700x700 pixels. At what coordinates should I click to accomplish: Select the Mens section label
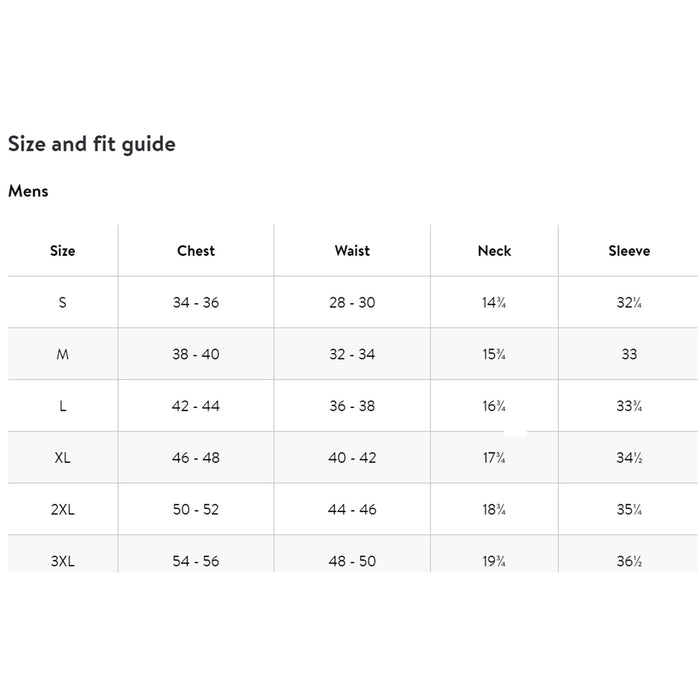[28, 191]
